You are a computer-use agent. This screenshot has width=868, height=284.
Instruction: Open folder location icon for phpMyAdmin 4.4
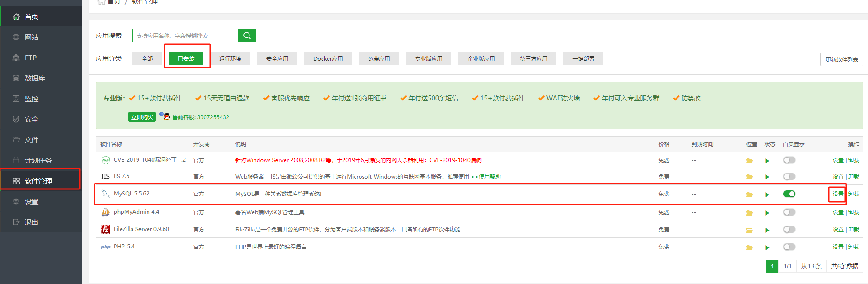click(x=749, y=213)
